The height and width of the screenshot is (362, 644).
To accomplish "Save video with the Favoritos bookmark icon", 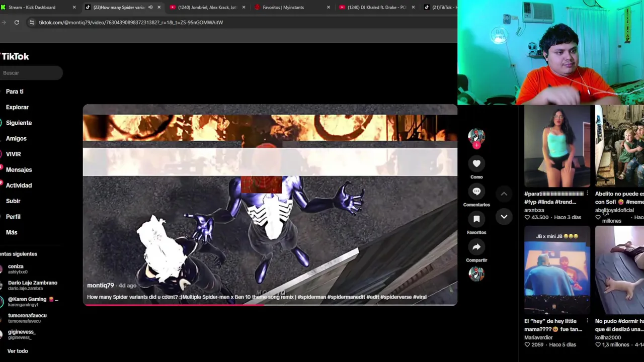I will [x=476, y=219].
